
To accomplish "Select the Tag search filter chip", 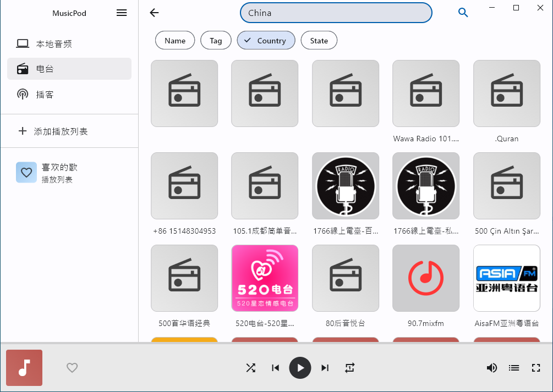I will coord(216,41).
